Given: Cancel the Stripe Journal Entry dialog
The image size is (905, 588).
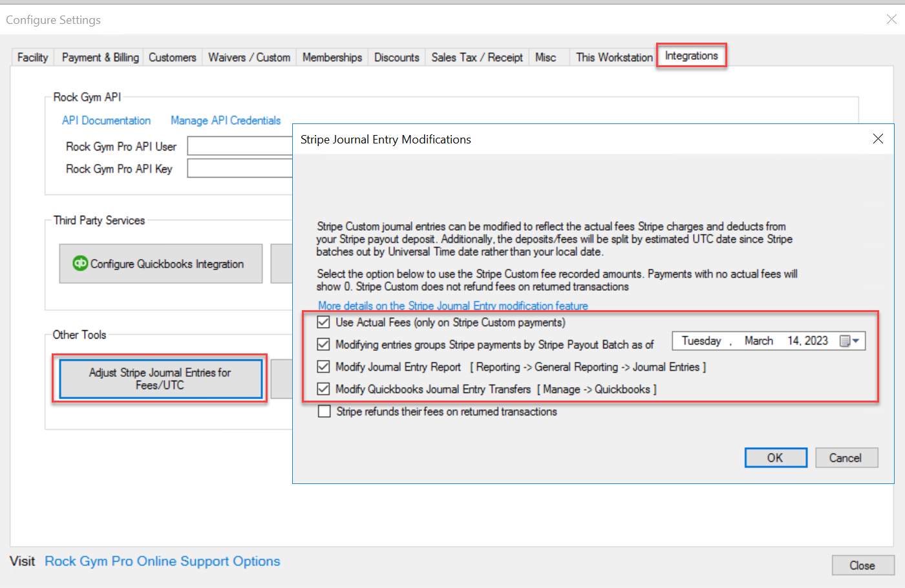Looking at the screenshot, I should 846,457.
